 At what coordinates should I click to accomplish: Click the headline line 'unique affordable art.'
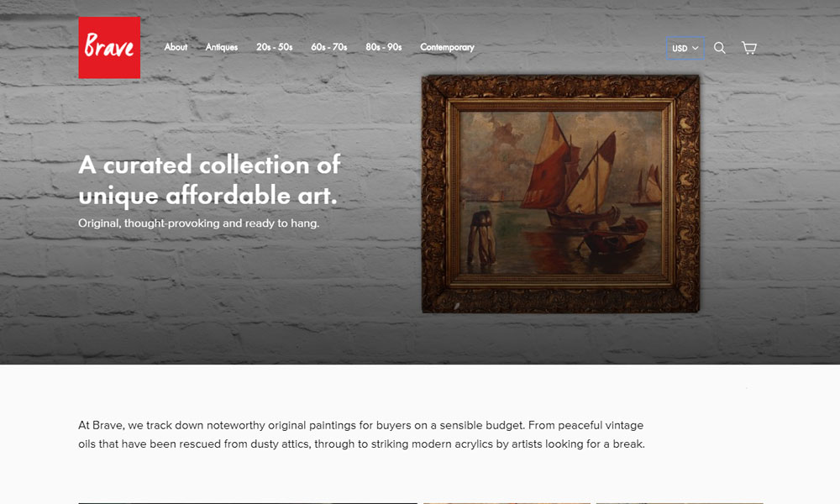click(x=207, y=195)
